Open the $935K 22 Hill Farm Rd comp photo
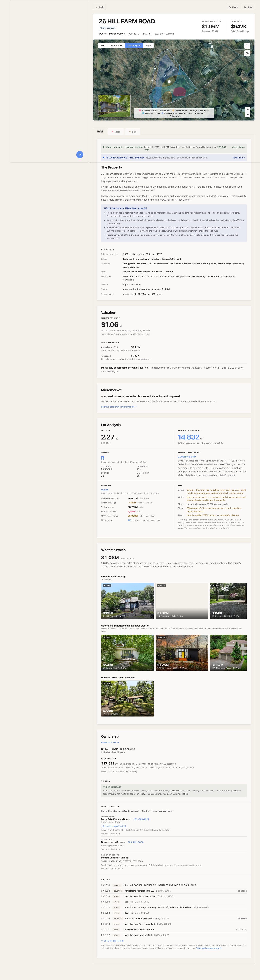 (127, 601)
